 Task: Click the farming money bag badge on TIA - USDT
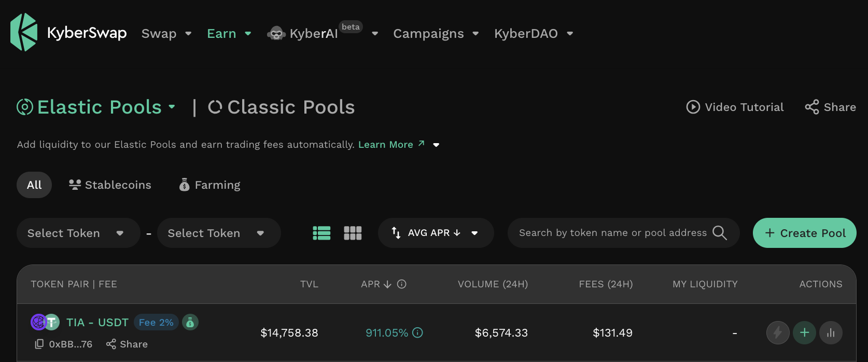(x=190, y=323)
